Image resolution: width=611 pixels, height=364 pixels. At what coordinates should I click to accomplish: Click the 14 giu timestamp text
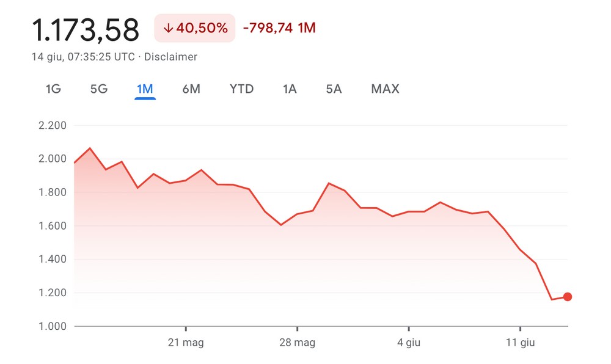coord(83,57)
